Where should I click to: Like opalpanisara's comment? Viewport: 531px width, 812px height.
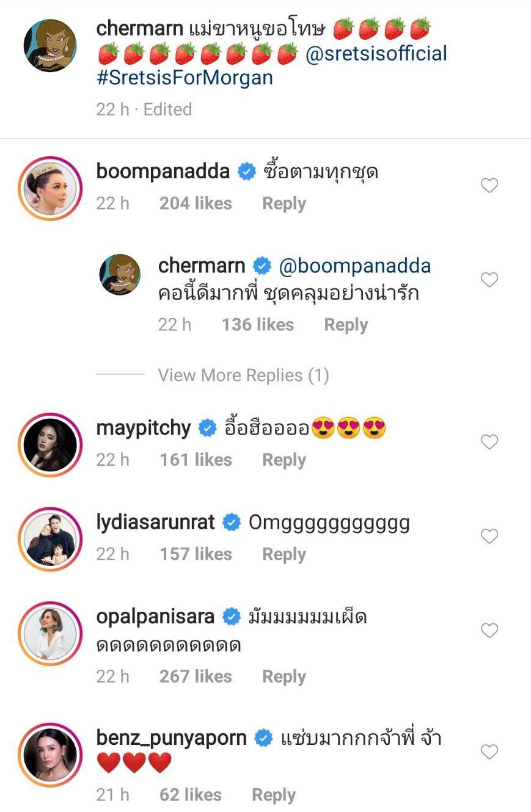489,630
